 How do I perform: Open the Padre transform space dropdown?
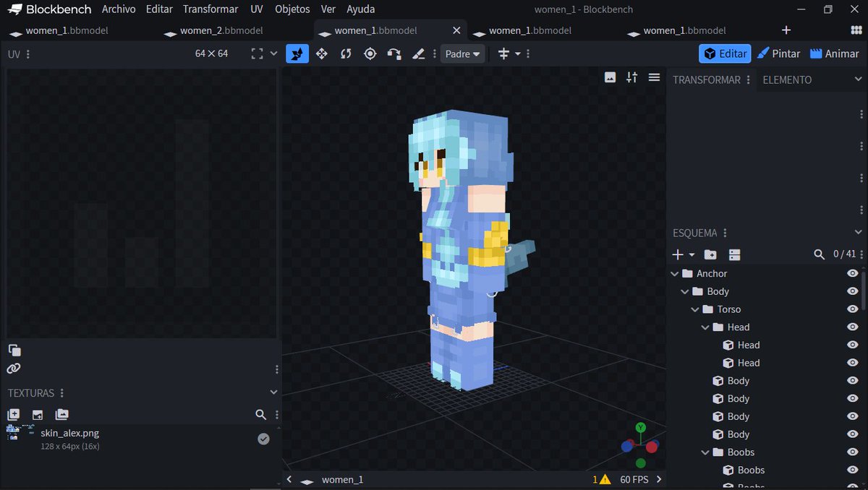coord(463,54)
